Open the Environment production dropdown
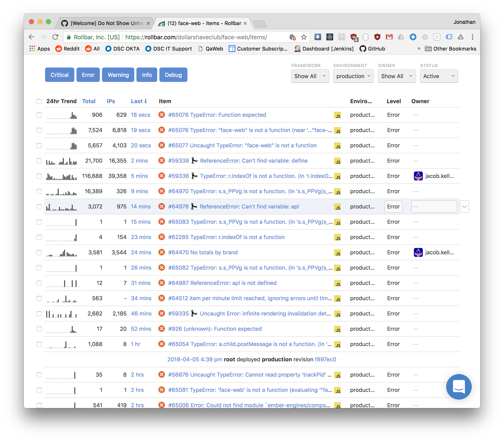Image resolution: width=504 pixels, height=442 pixels. click(353, 76)
